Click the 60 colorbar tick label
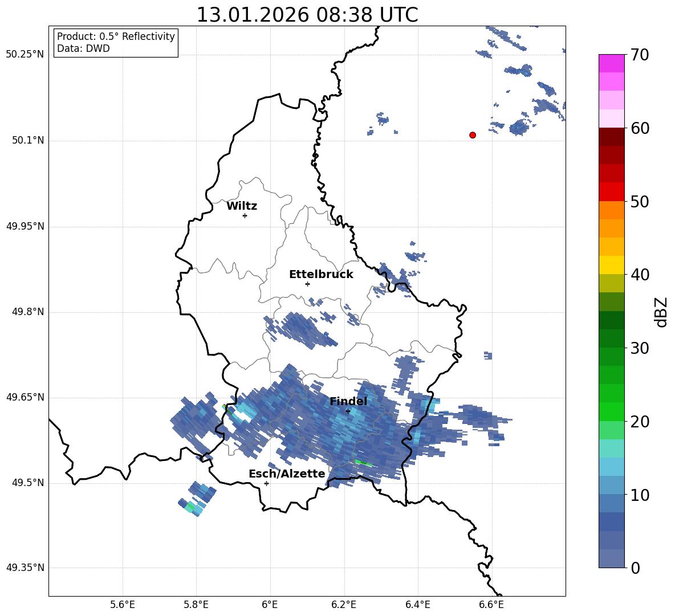This screenshot has height=616, width=675. coord(640,128)
